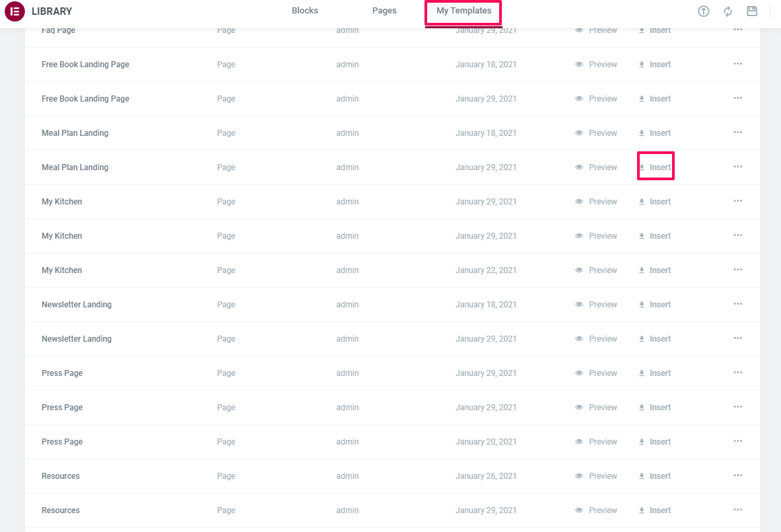Preview Newsletter Landing from January 18

pos(596,305)
